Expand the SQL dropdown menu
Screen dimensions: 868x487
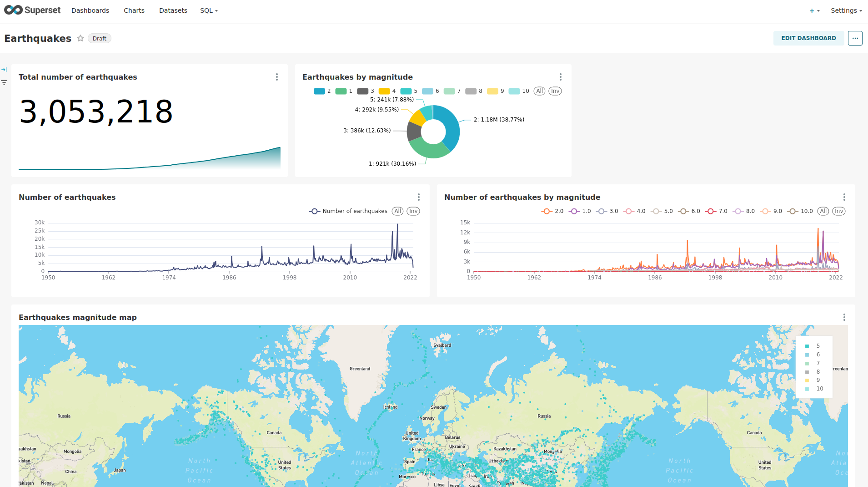click(x=209, y=10)
